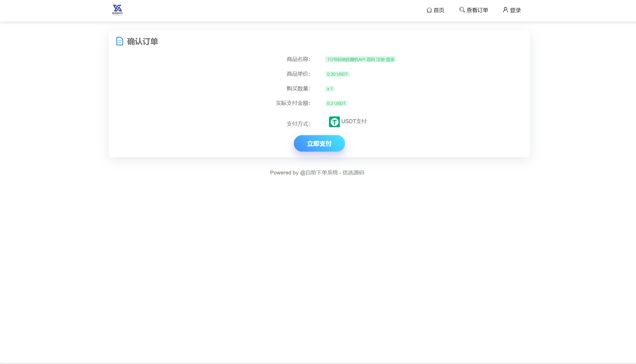This screenshot has width=636, height=364.
Task: Click the 实际支付金额 label
Action: [x=293, y=103]
